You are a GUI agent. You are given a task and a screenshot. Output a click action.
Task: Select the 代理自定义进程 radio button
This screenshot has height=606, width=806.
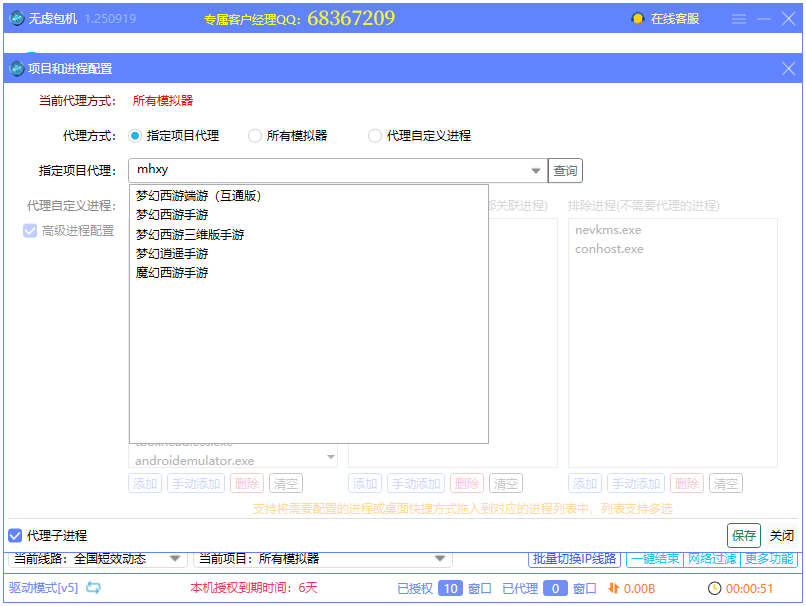coord(375,135)
